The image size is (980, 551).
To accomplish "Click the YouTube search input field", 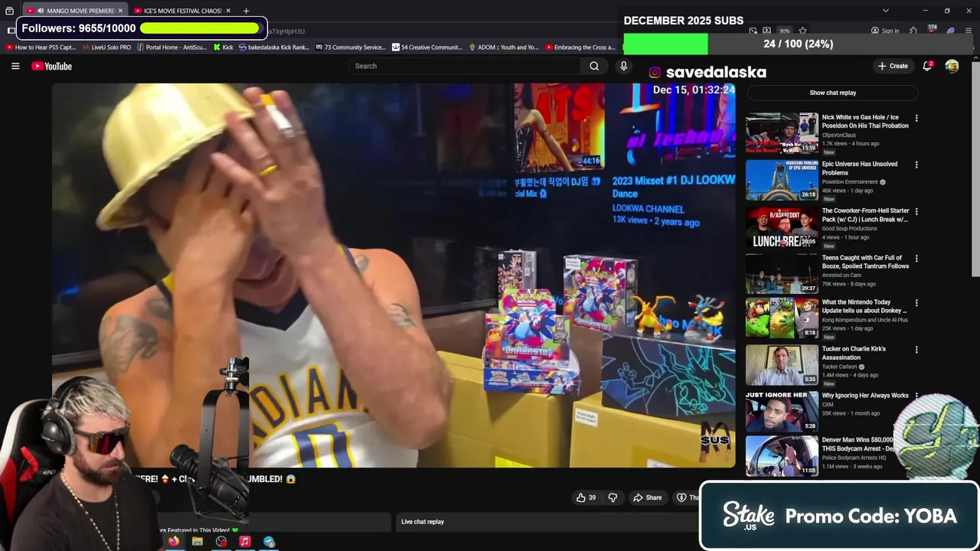I will [x=465, y=66].
